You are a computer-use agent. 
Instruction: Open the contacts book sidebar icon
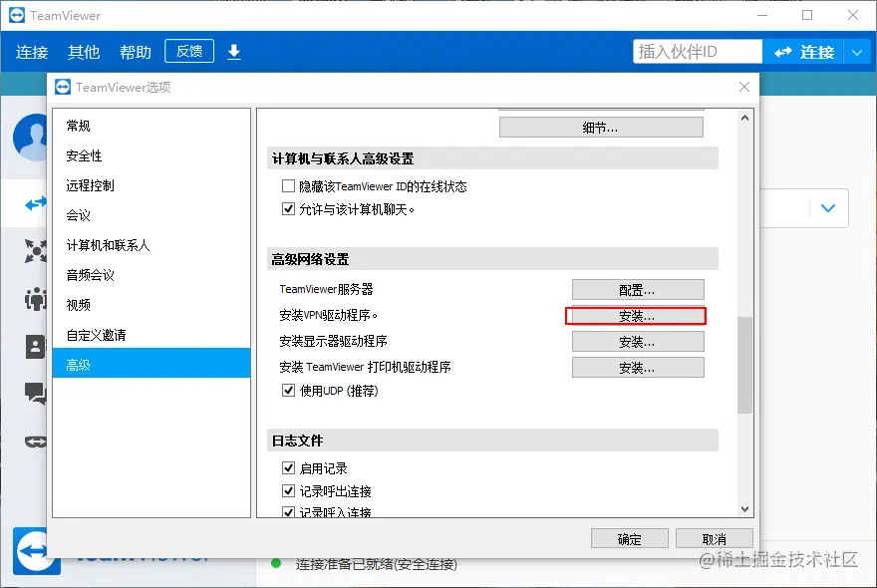[x=35, y=347]
